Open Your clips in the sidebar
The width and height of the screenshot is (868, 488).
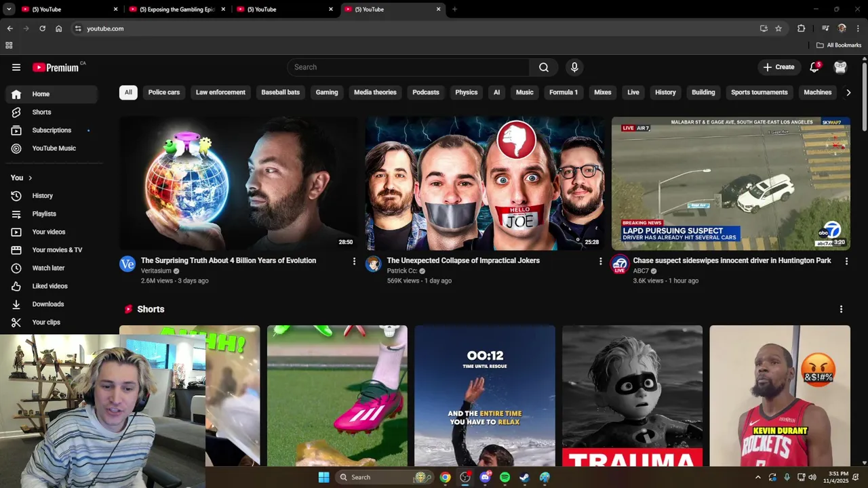[x=52, y=323]
